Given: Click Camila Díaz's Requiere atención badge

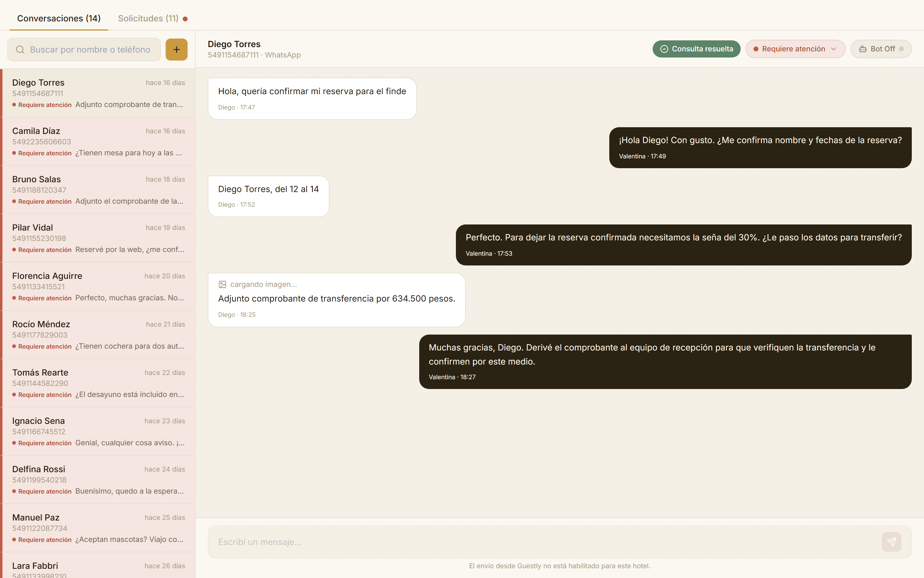Looking at the screenshot, I should 42,153.
